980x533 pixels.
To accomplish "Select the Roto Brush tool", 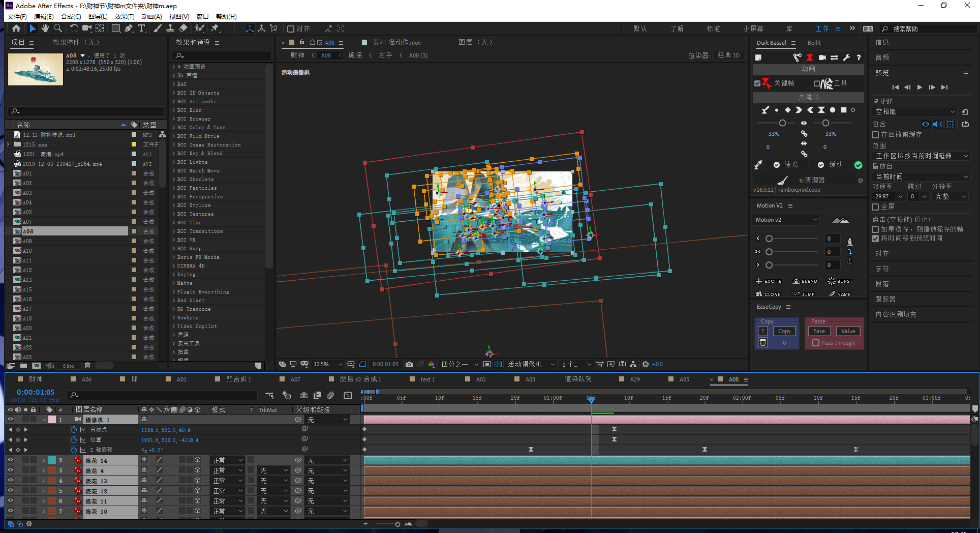I will pyautogui.click(x=199, y=28).
